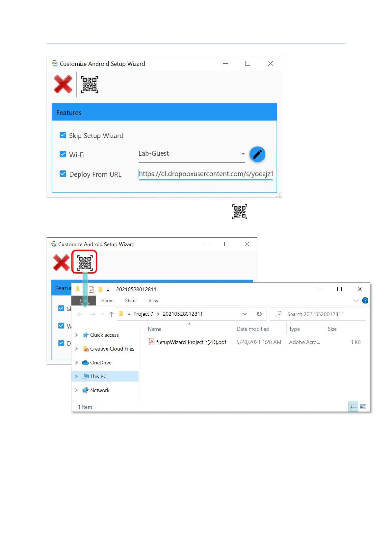Click highlighted QR code icon in lower wizard
The width and height of the screenshot is (392, 554).
pyautogui.click(x=85, y=262)
